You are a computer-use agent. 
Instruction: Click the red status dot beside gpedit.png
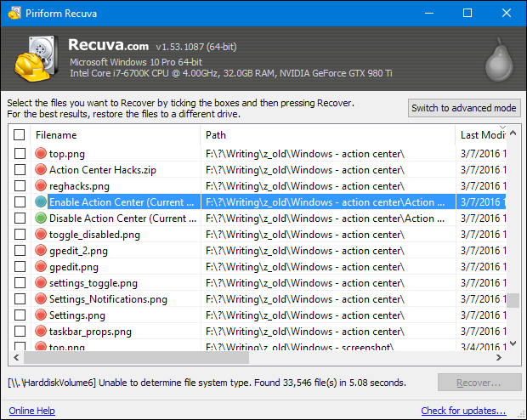[41, 266]
